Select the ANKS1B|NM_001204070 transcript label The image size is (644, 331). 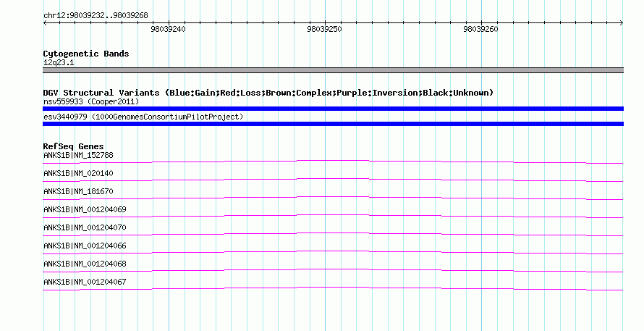pyautogui.click(x=85, y=227)
